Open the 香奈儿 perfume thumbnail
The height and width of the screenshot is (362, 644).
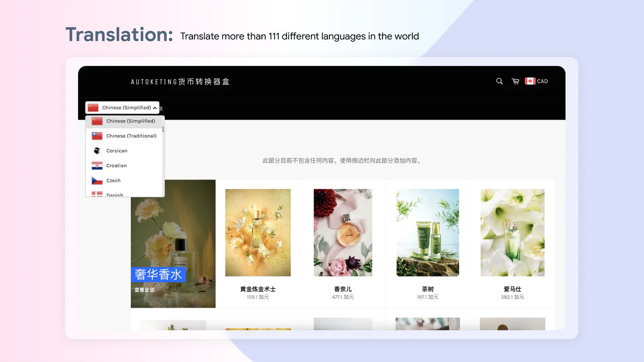tap(343, 233)
